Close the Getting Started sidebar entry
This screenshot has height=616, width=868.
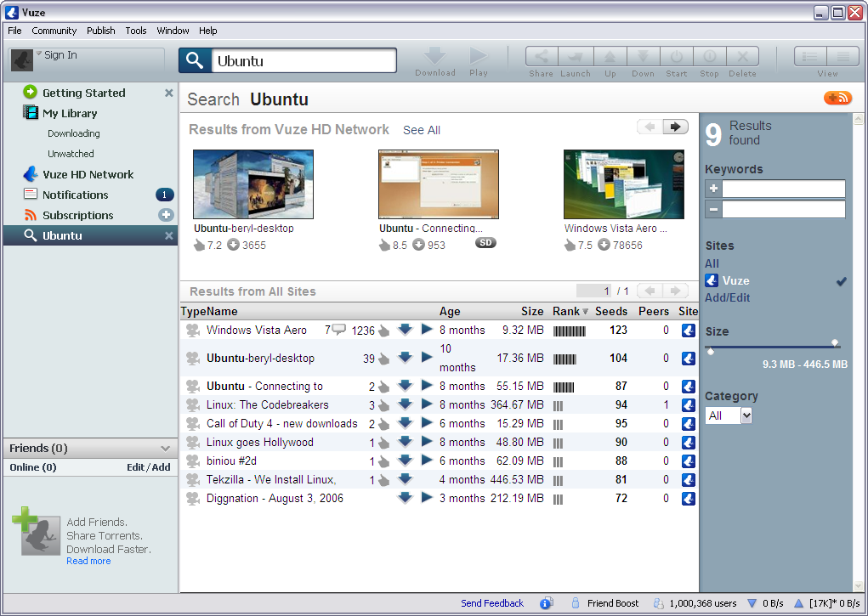pyautogui.click(x=169, y=93)
